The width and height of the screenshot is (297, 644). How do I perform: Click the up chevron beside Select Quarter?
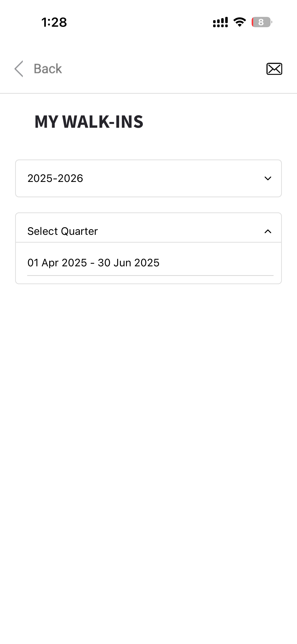coord(268,231)
